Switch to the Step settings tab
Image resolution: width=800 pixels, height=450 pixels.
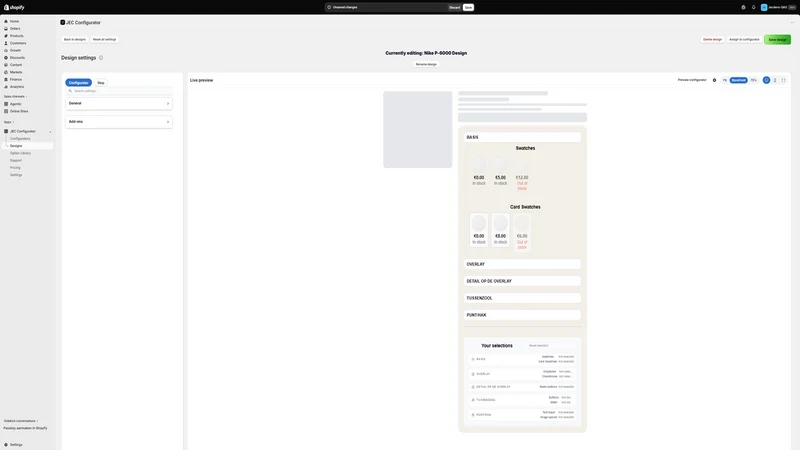pyautogui.click(x=101, y=83)
